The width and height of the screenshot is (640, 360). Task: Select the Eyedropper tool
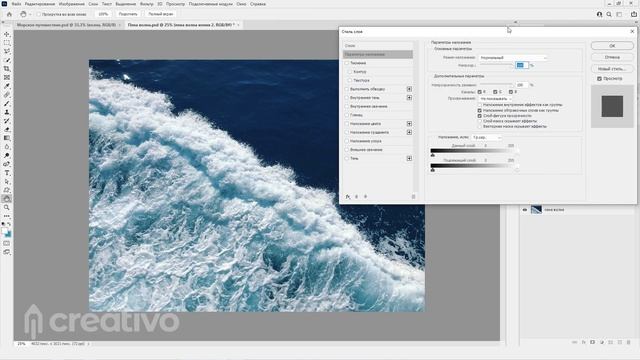click(7, 86)
